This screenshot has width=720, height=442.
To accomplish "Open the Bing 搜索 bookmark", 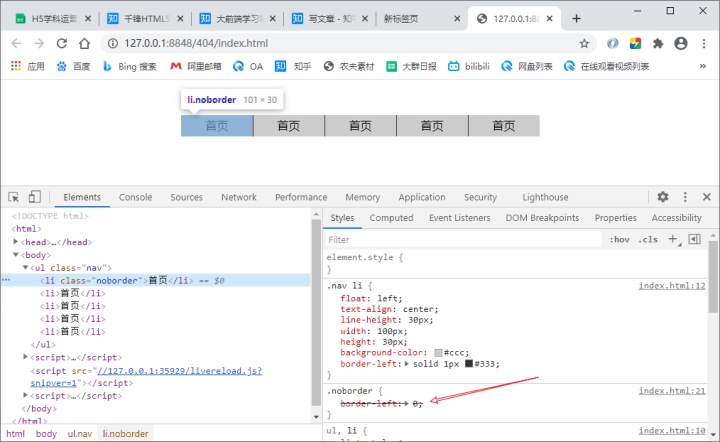I will [x=130, y=66].
